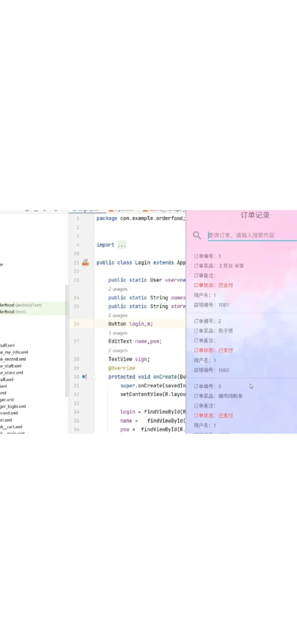Select the orderfood (test) tree item

coord(13,312)
